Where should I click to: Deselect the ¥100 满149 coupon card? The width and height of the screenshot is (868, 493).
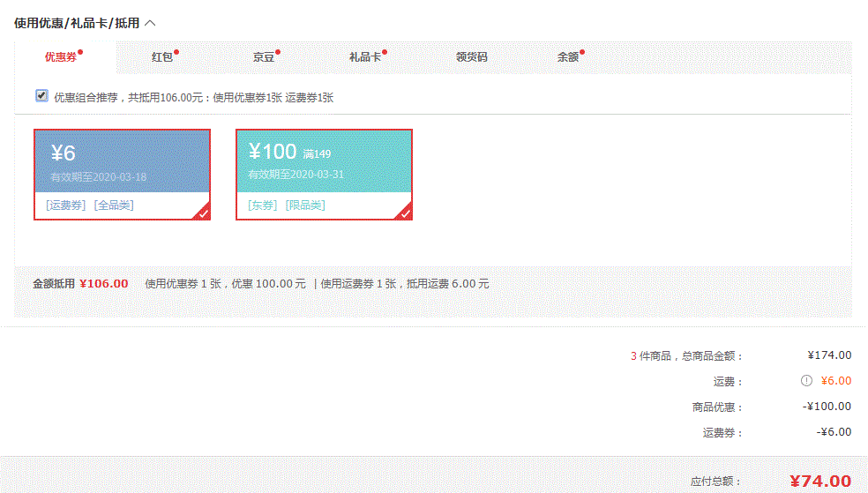324,163
